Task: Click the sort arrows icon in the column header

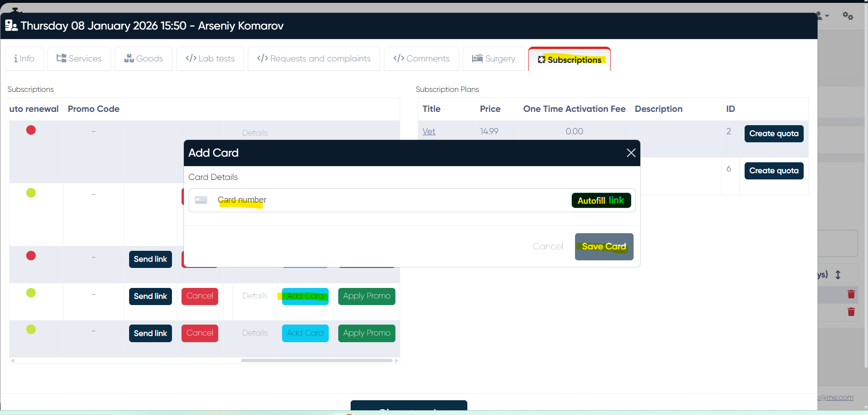Action: coord(838,275)
